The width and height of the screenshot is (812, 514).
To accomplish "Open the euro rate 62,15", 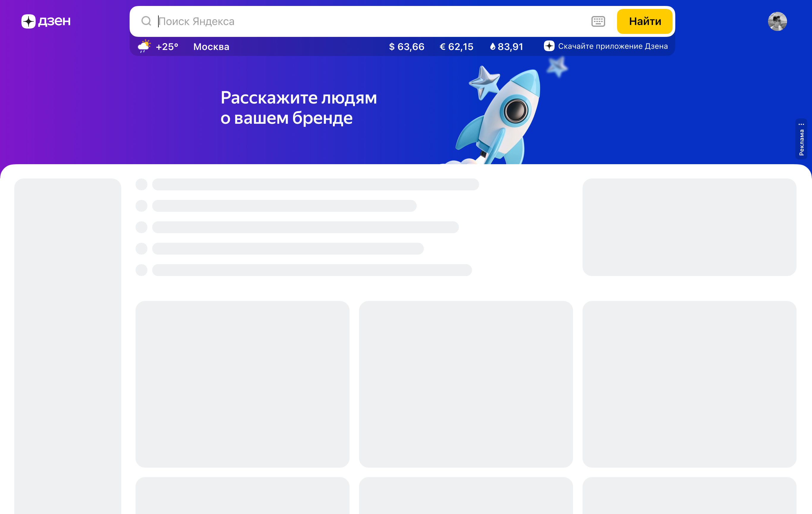I will pos(456,47).
